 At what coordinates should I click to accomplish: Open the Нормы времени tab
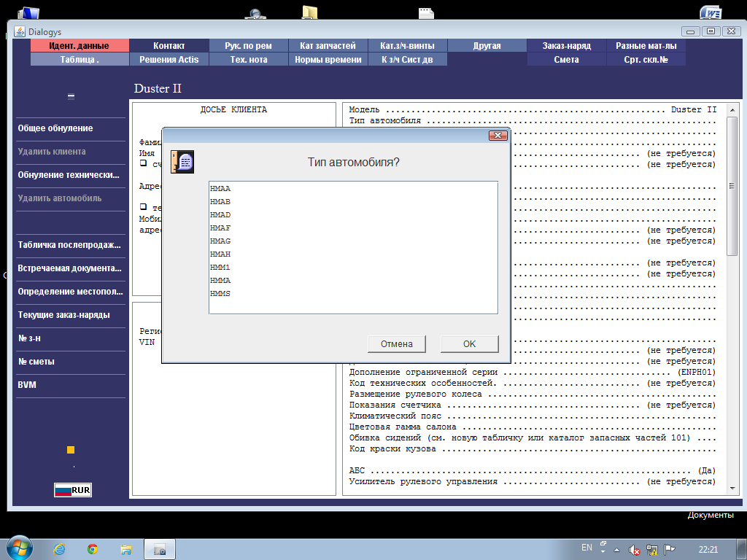tap(328, 60)
